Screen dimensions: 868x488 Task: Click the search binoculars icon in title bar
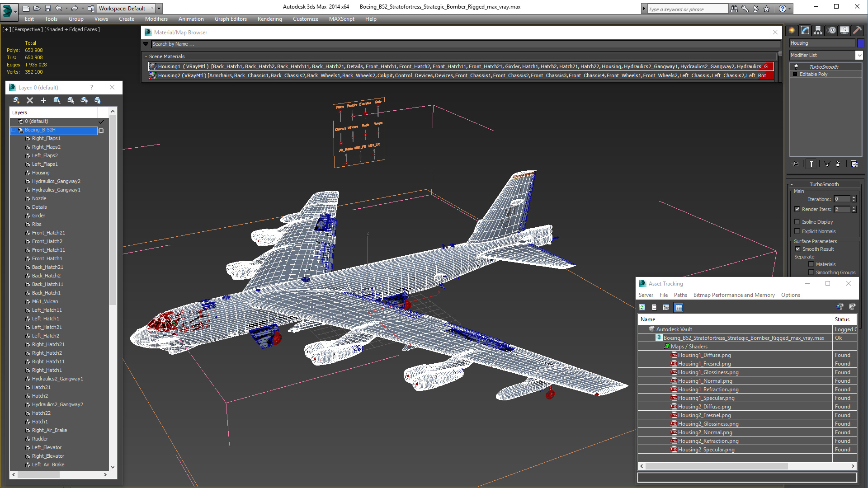coord(734,9)
